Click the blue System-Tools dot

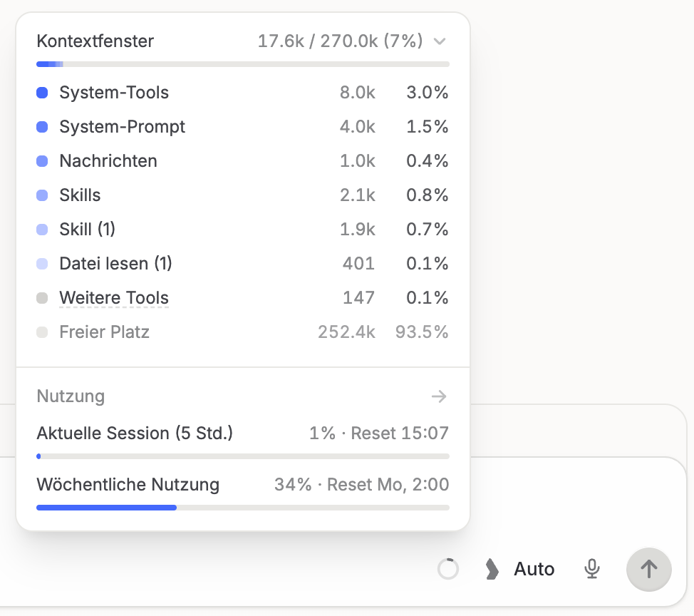pos(42,93)
